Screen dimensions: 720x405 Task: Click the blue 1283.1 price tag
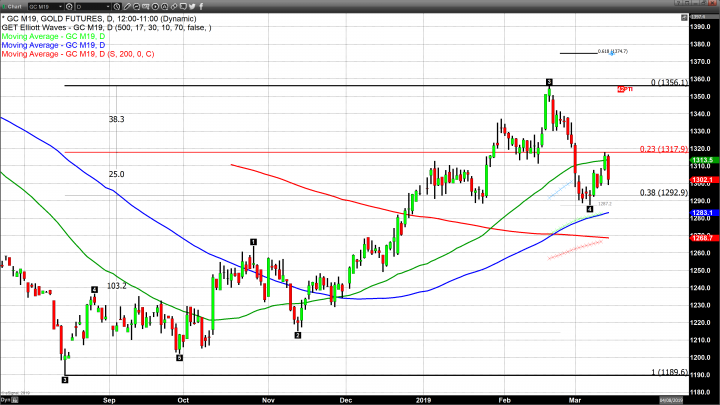tap(703, 213)
